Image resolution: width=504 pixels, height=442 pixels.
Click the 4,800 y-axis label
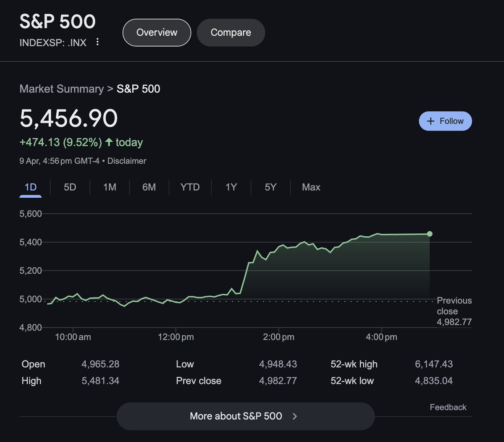(31, 327)
